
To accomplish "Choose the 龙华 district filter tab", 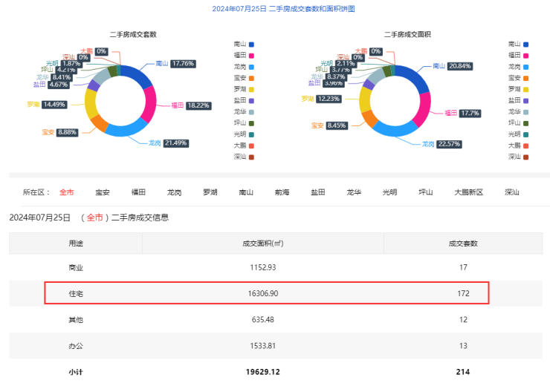I will (354, 192).
